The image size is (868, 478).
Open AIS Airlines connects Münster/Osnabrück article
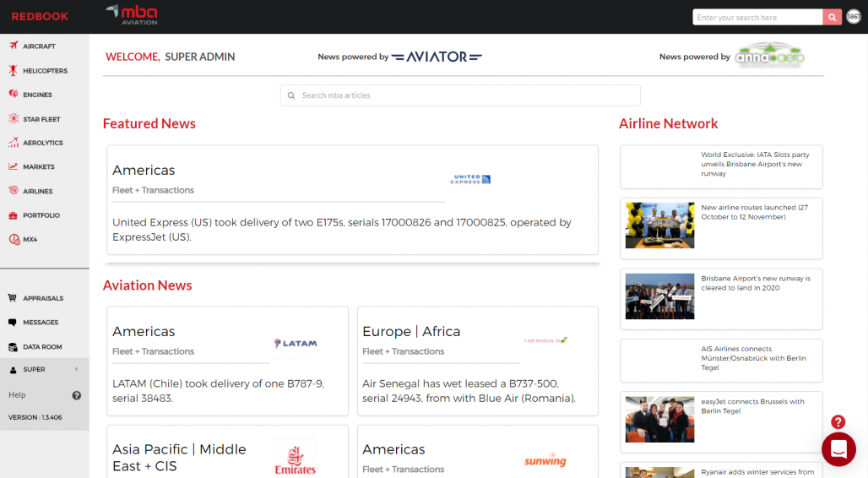(x=721, y=361)
